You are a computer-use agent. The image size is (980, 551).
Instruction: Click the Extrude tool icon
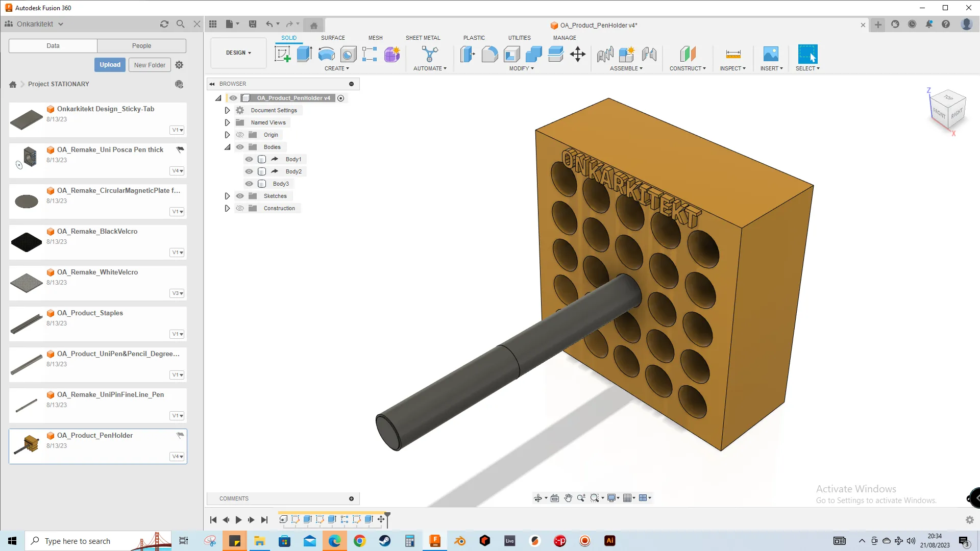304,54
